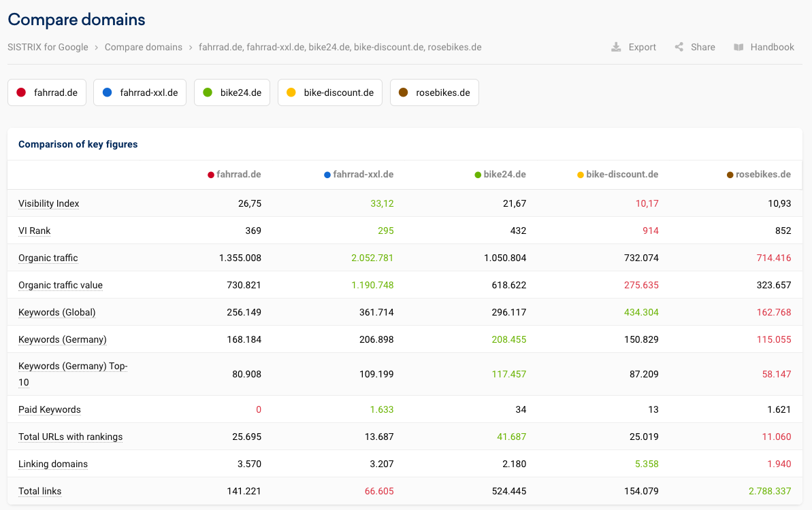This screenshot has width=812, height=510.
Task: Select Total links value 2.788.337
Action: pyautogui.click(x=770, y=492)
